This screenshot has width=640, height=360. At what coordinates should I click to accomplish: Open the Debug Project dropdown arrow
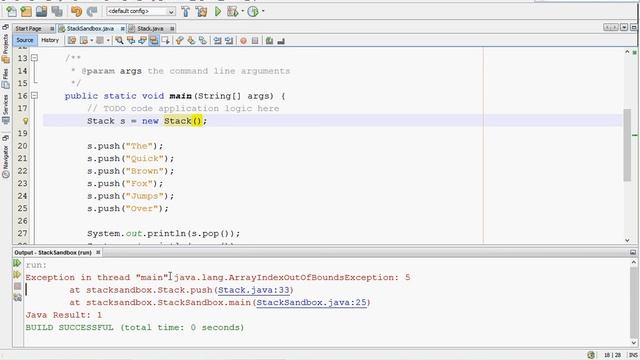tap(242, 11)
